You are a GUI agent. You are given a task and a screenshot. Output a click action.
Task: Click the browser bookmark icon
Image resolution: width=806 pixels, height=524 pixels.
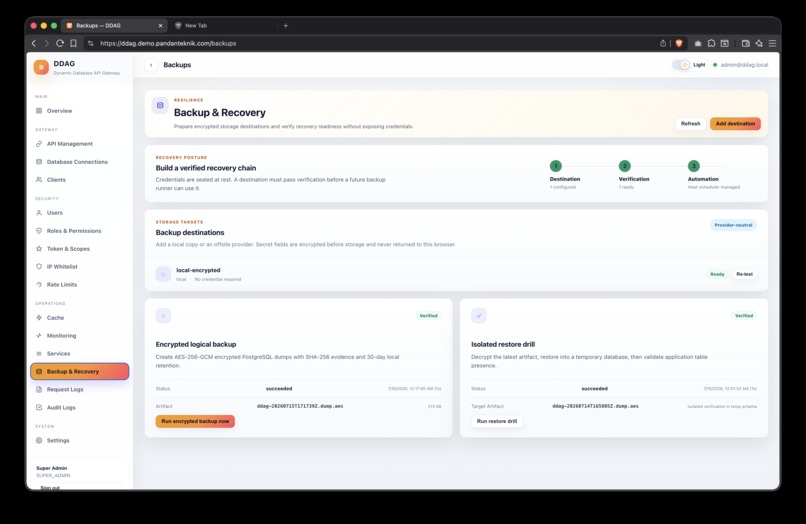(x=74, y=44)
